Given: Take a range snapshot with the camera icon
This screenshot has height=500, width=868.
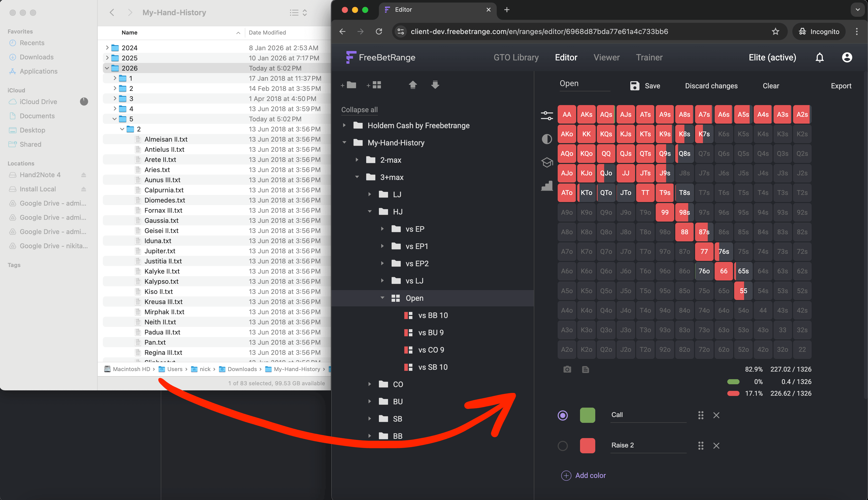Looking at the screenshot, I should pos(567,369).
